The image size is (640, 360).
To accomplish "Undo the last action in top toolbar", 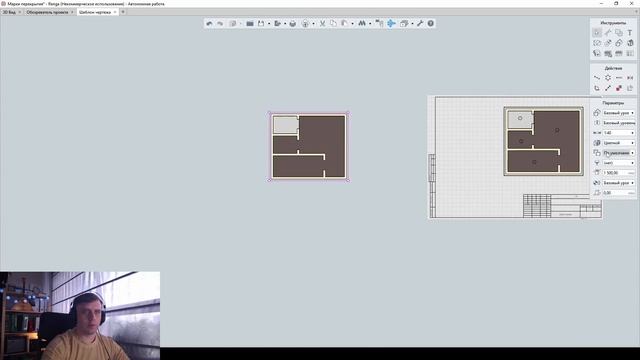I will [209, 24].
